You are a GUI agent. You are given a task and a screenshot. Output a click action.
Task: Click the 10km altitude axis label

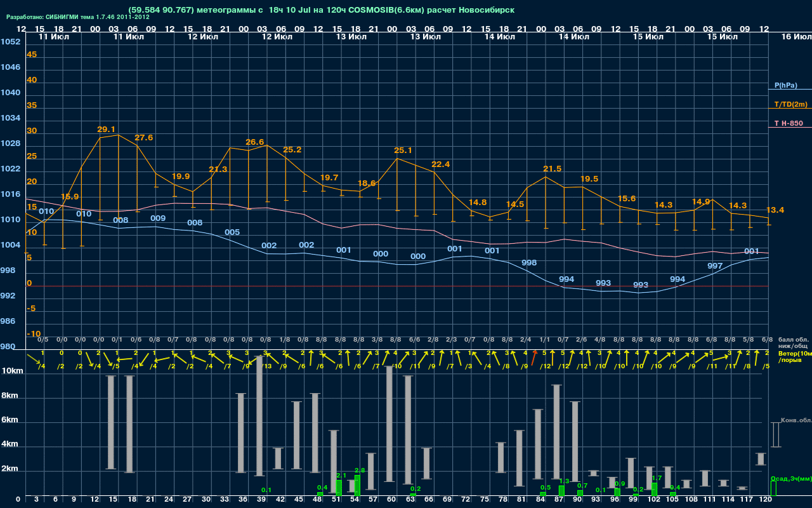12,371
